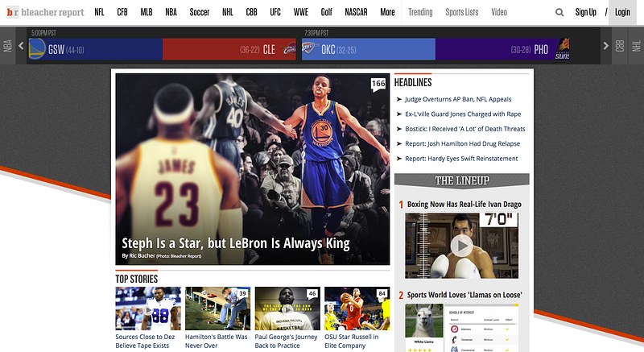Screen dimensions: 644x352
Task: Open 'Paul George's Journey Back to Practice'
Action: tap(287, 341)
